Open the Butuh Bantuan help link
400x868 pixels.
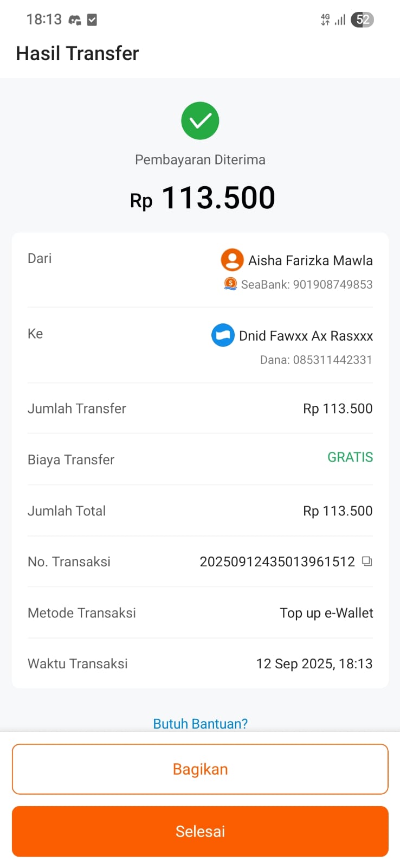click(200, 724)
